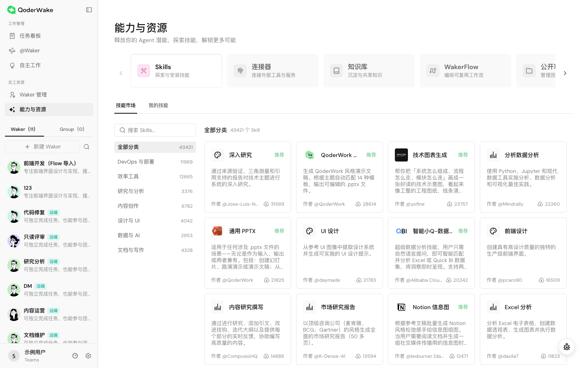Click the 31569 download count
This screenshot has height=368, width=588.
(274, 204)
